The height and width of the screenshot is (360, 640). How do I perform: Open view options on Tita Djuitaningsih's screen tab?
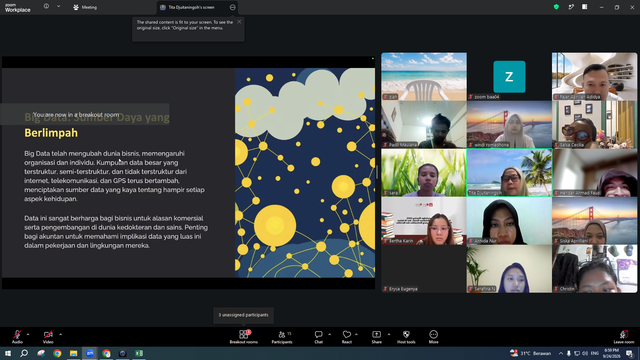(x=232, y=7)
